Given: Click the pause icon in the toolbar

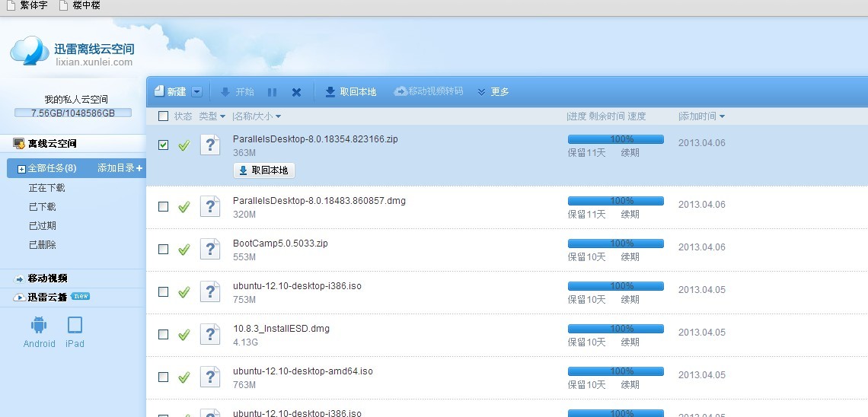Looking at the screenshot, I should coord(272,92).
